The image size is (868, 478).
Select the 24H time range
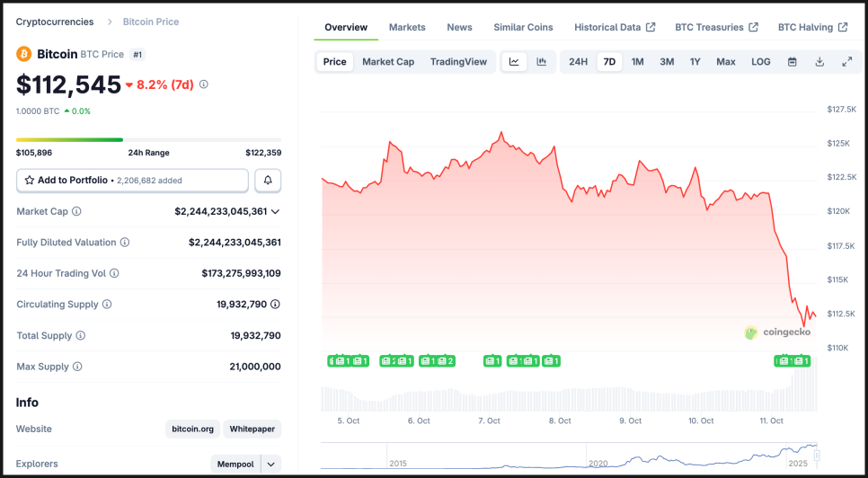pyautogui.click(x=578, y=62)
